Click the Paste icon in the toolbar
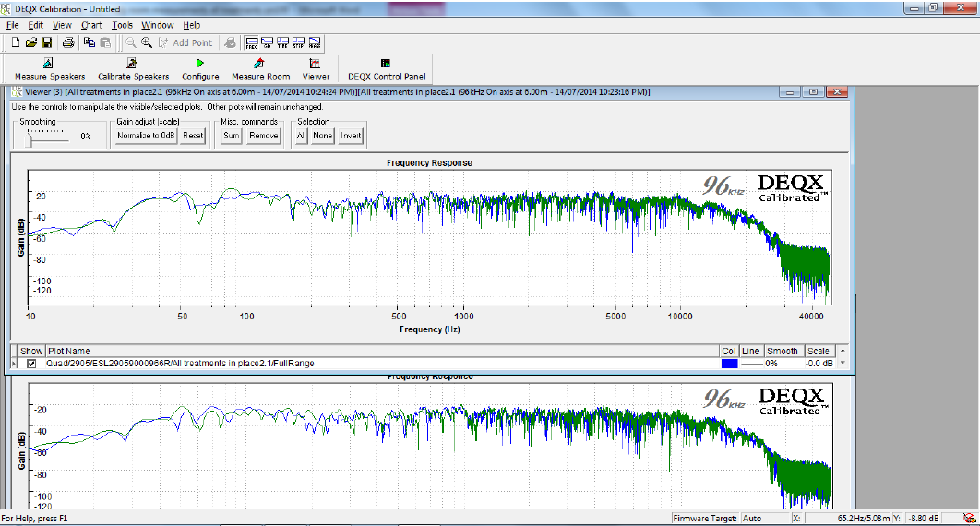 (x=105, y=42)
